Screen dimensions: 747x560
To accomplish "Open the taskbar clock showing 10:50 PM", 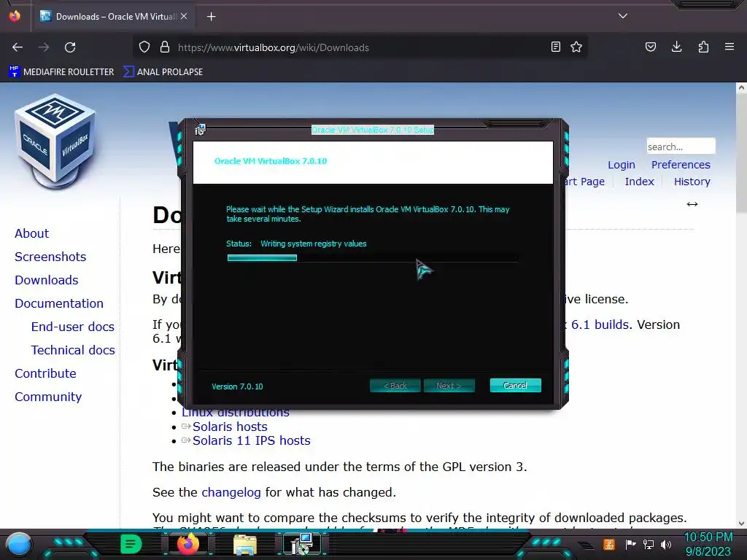I will [x=708, y=544].
